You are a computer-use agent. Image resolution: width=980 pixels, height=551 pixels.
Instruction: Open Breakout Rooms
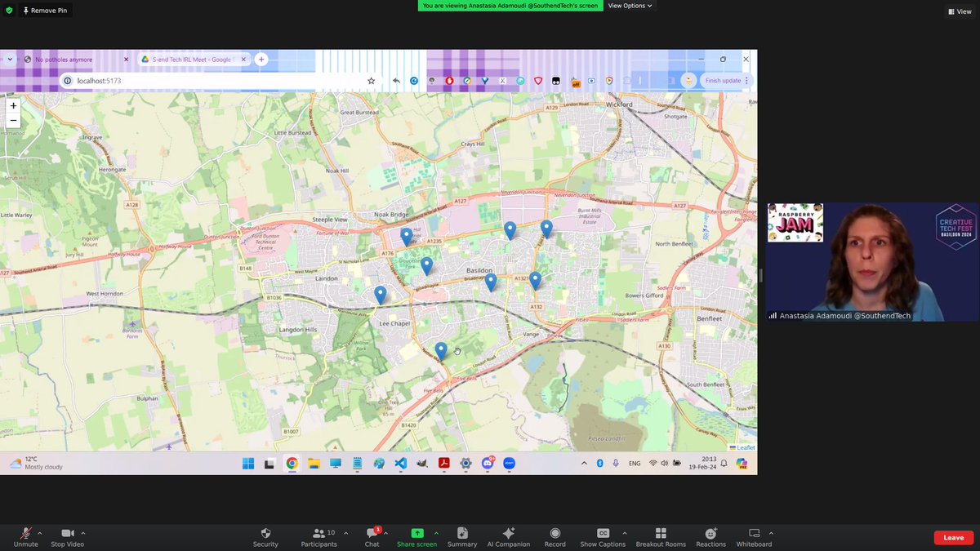click(x=661, y=537)
